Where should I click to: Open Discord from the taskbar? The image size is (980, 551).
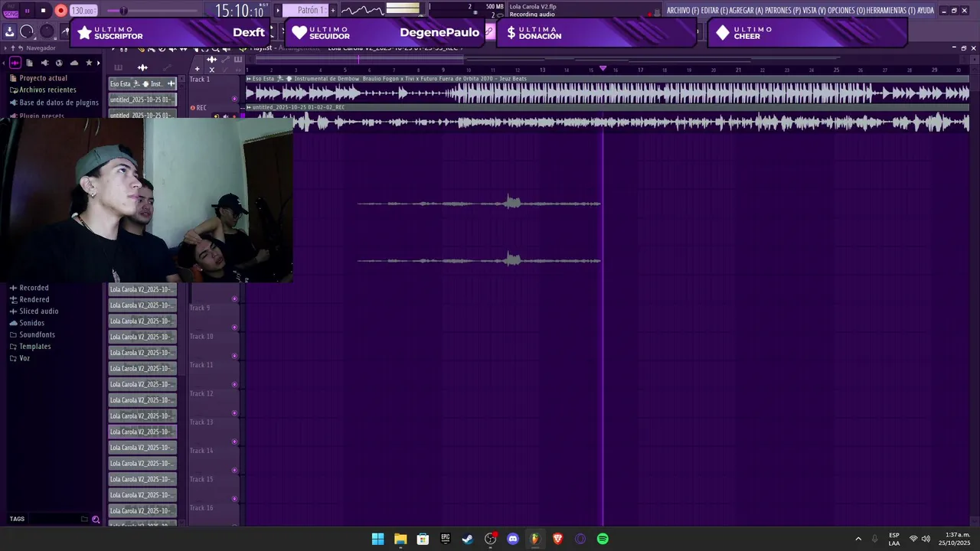coord(513,539)
